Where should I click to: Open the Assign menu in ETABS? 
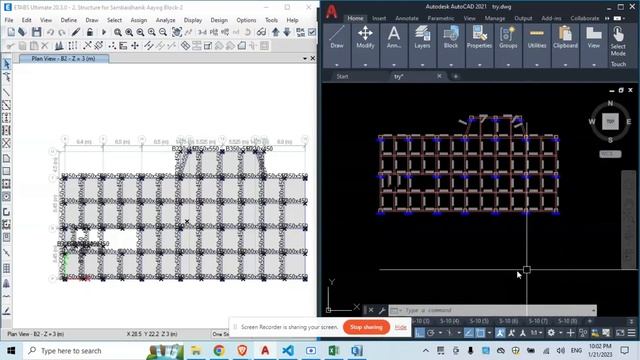(x=139, y=20)
